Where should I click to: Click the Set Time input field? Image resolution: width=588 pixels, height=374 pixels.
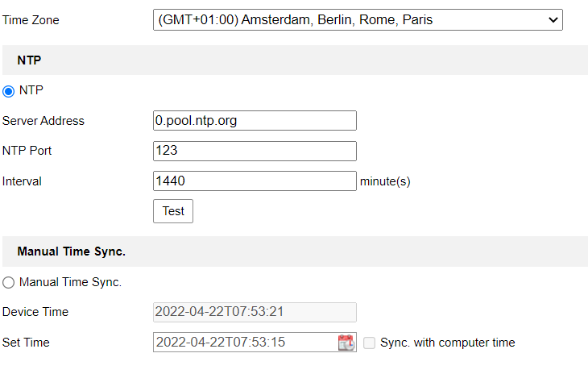[244, 343]
